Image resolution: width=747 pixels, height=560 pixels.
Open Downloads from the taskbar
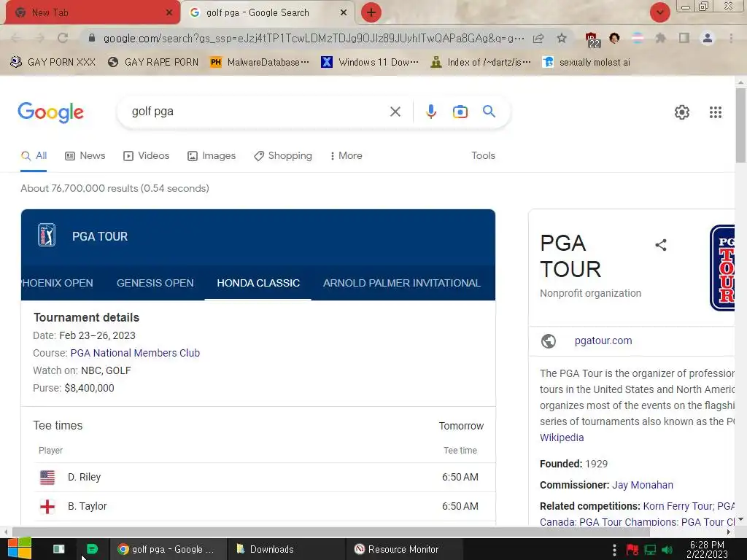point(286,549)
